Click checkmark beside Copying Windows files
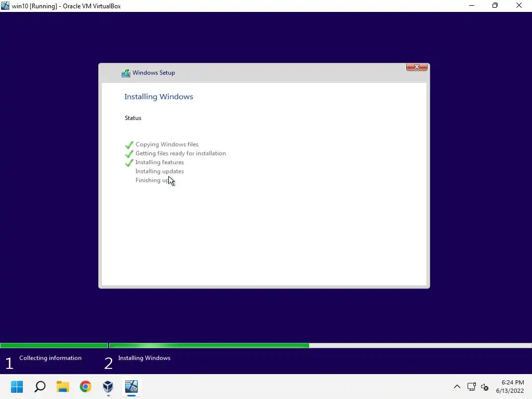Image resolution: width=532 pixels, height=399 pixels. pos(129,145)
